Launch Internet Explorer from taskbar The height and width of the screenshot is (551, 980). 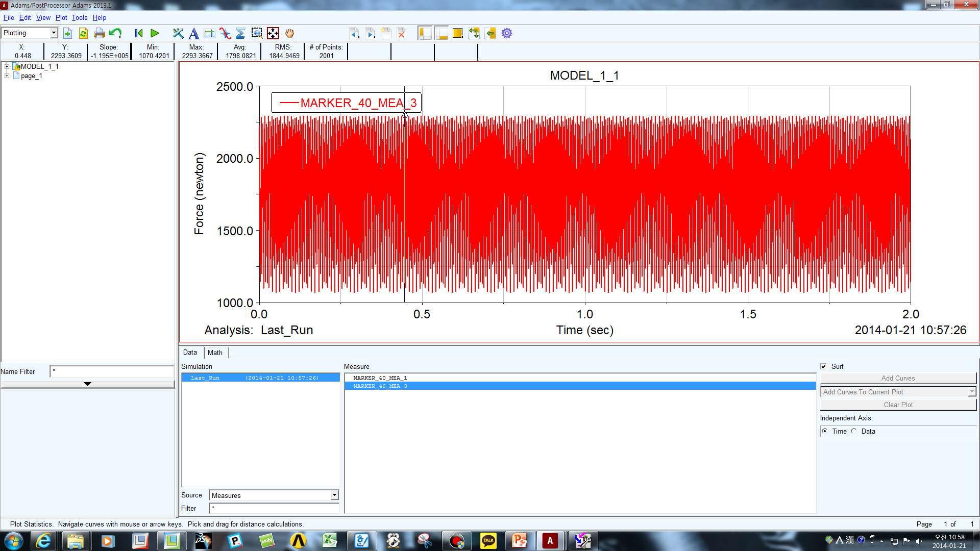43,541
